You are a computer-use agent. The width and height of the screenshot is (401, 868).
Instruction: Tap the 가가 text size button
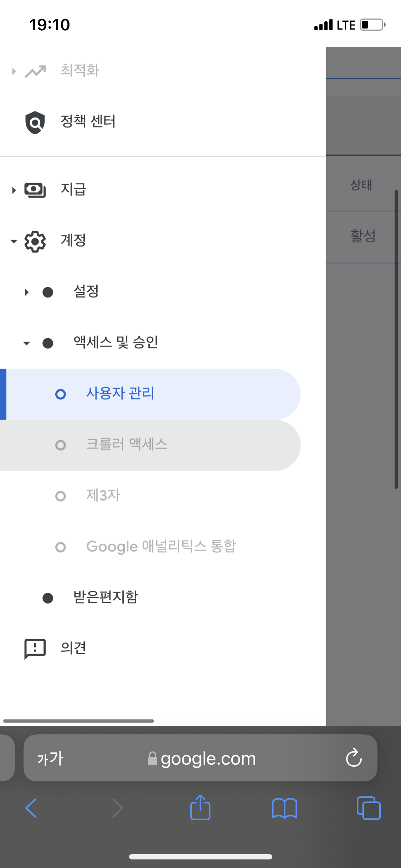click(50, 759)
